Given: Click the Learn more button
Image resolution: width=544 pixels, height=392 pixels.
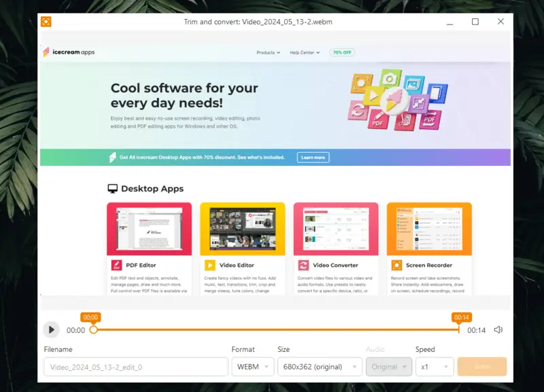Looking at the screenshot, I should pos(313,158).
